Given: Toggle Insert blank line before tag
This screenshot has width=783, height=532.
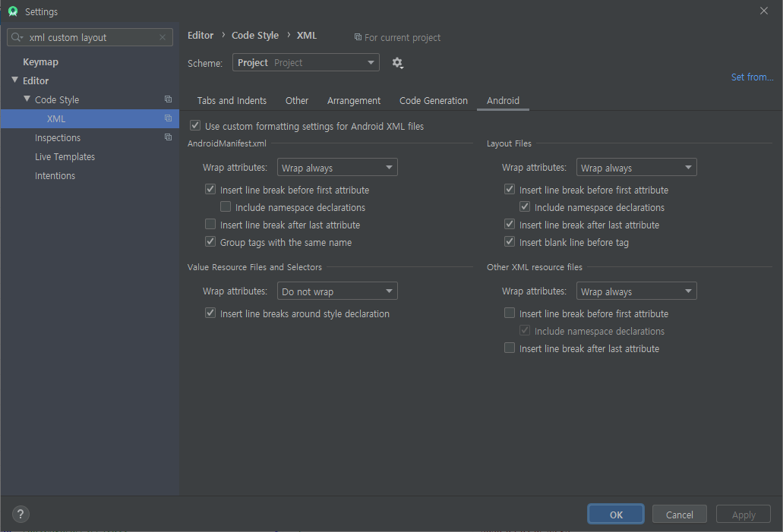Looking at the screenshot, I should [x=510, y=241].
